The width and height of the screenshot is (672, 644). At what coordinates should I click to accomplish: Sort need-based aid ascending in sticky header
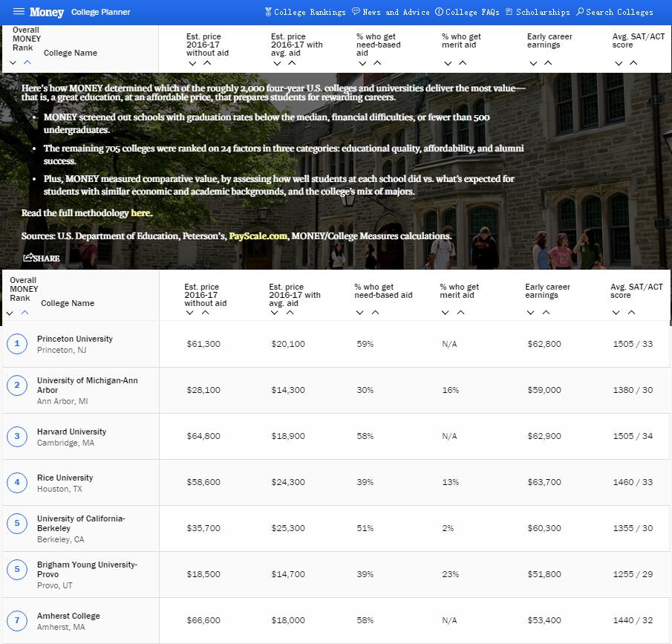[377, 63]
